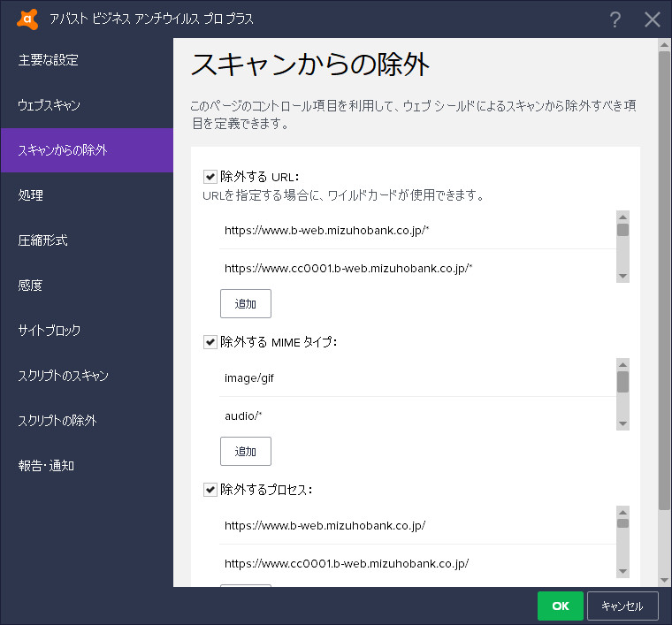Click the キャンセル button
Image resolution: width=672 pixels, height=625 pixels.
coord(622,606)
